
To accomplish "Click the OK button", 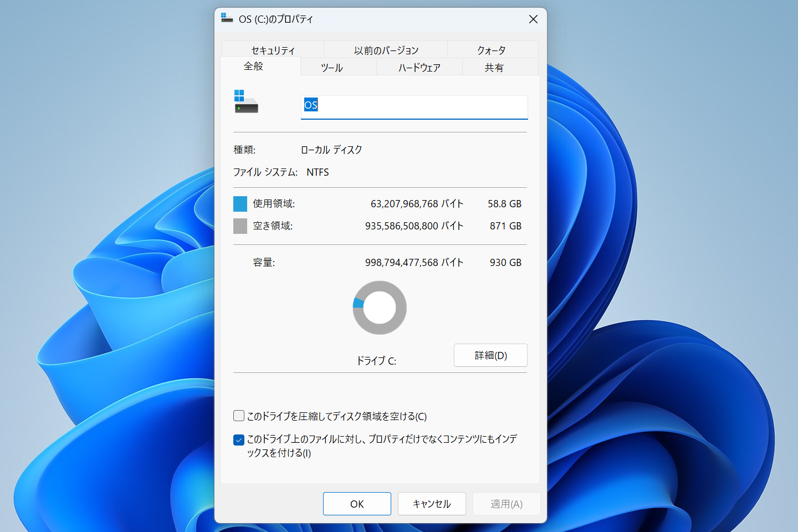I will coord(357,504).
